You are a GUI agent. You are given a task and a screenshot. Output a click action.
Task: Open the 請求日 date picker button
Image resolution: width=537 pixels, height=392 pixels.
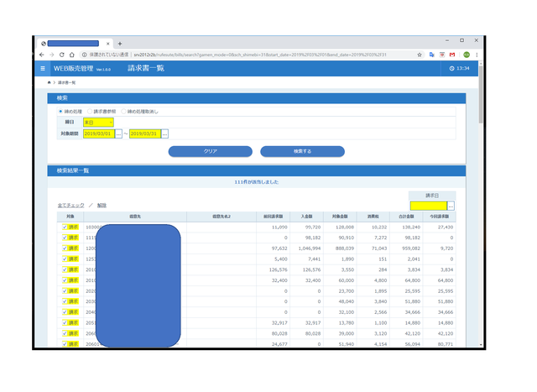pos(451,206)
